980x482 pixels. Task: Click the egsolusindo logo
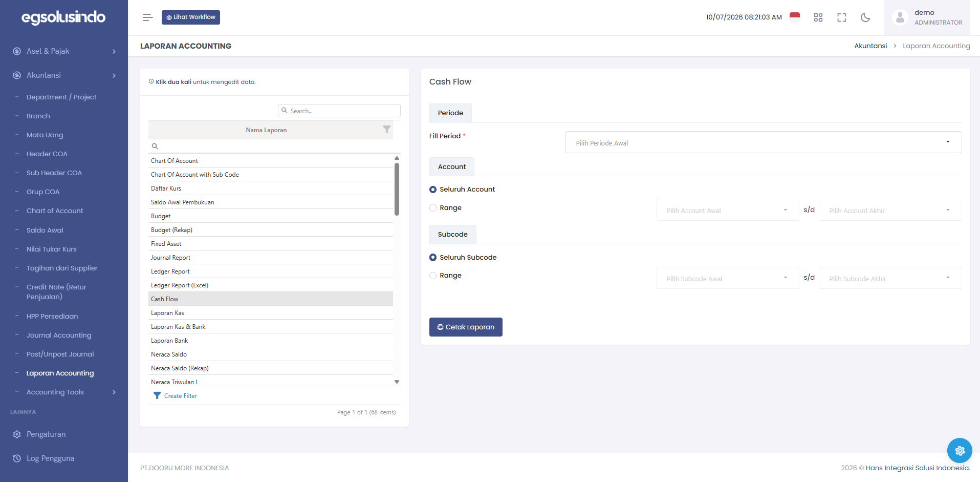click(63, 17)
